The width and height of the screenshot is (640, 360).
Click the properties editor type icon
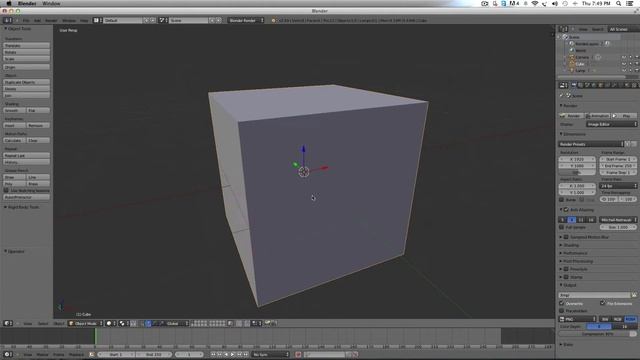563,85
